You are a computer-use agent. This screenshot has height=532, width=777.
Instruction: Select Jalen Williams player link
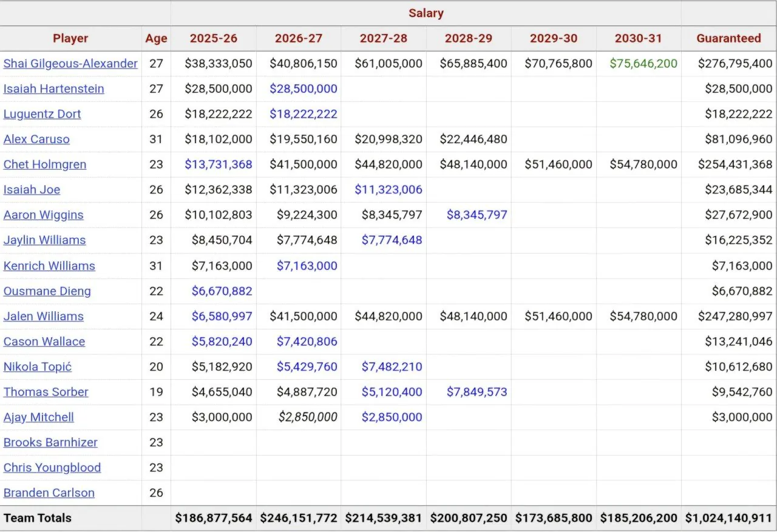(x=43, y=316)
